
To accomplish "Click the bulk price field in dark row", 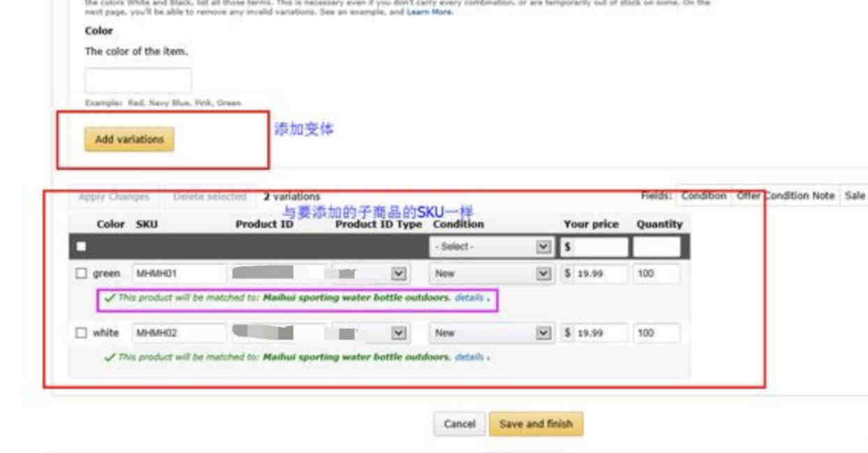I will 600,247.
